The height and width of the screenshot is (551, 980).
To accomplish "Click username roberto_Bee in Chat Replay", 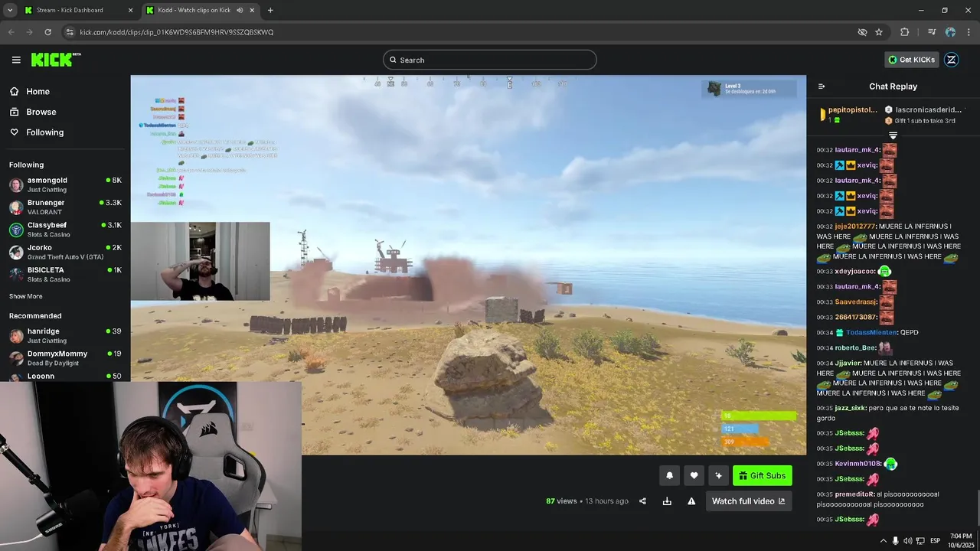I will pos(855,347).
